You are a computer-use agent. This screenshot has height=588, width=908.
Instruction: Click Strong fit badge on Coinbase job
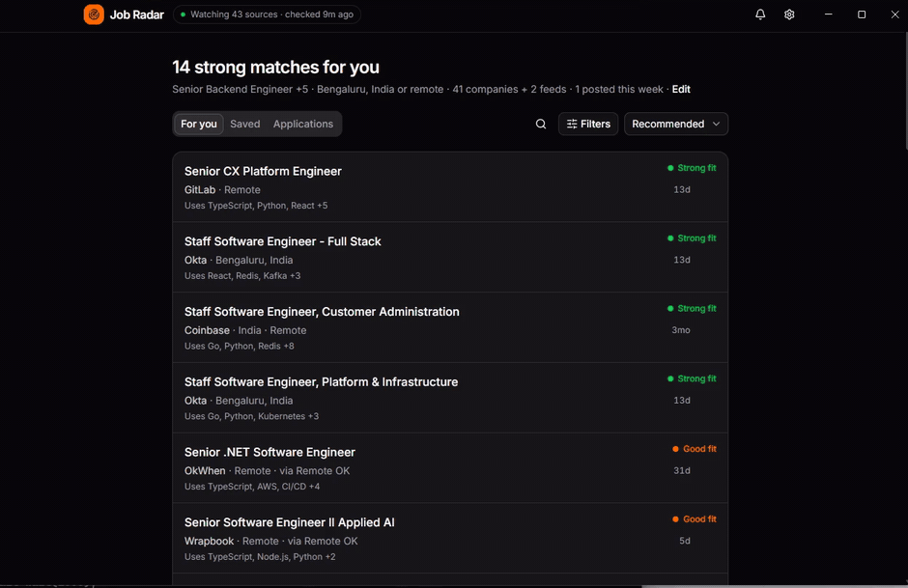(x=692, y=308)
